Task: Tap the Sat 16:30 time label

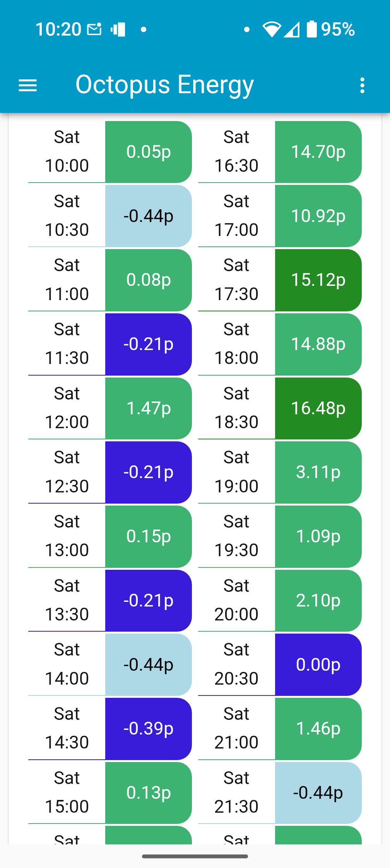Action: (x=236, y=152)
